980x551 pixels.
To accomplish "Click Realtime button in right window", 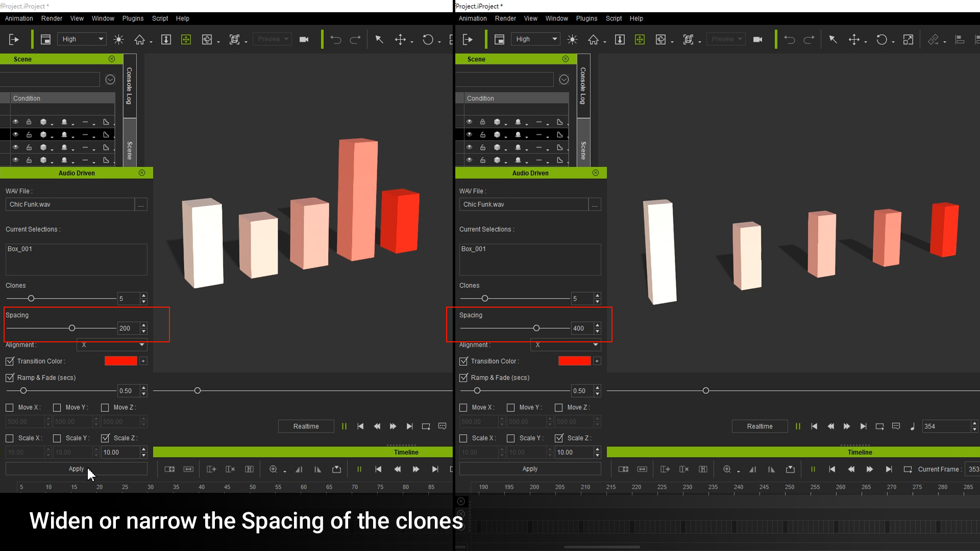I will 760,427.
